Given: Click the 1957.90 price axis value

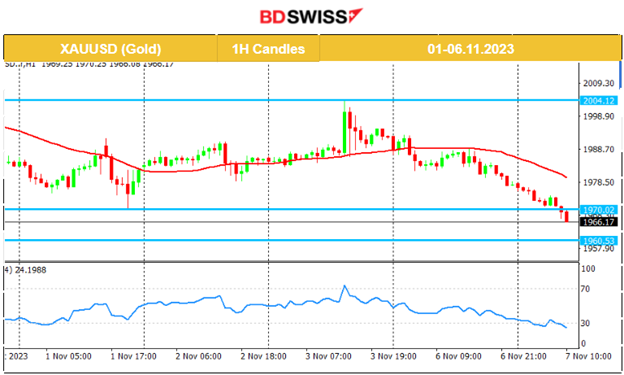Looking at the screenshot, I should click(x=599, y=249).
